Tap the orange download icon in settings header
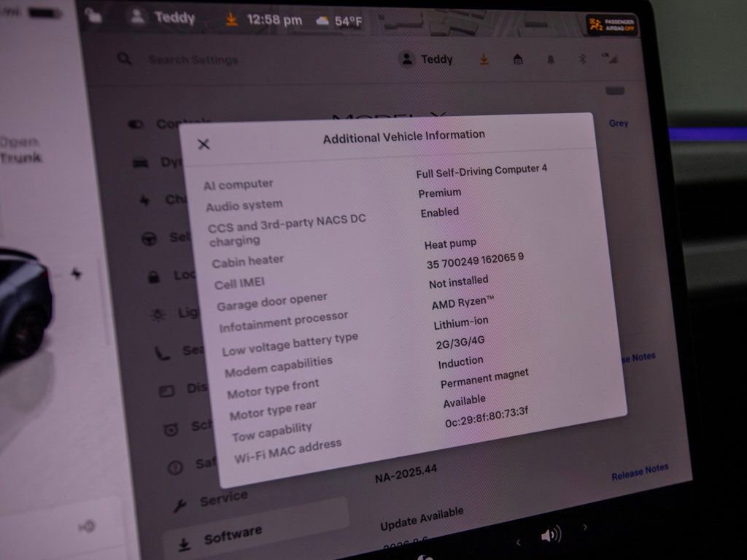The height and width of the screenshot is (560, 747). 484,60
